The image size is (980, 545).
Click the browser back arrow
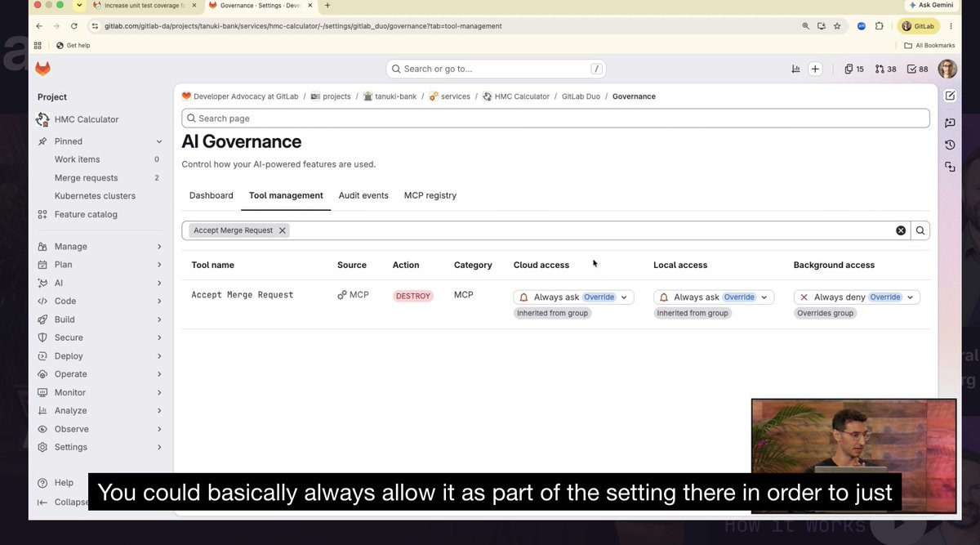[x=38, y=26]
